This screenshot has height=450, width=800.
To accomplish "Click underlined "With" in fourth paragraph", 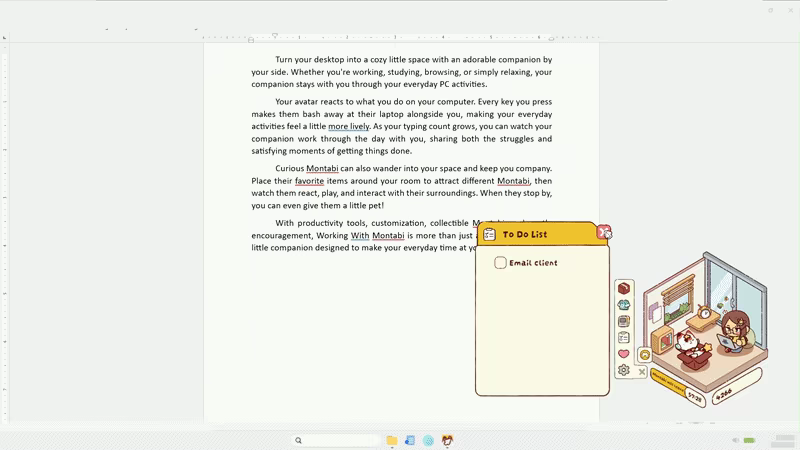I will click(360, 236).
